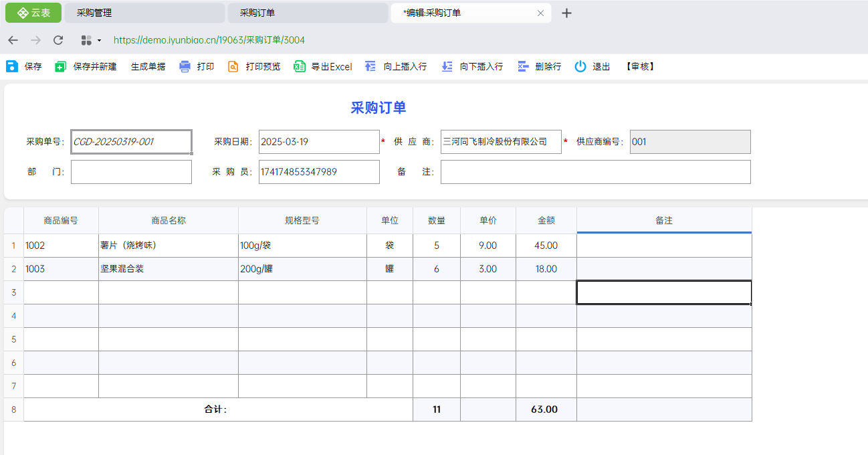Click the 导出Excel icon
Viewport: 868px width, 455px height.
pyautogui.click(x=300, y=66)
